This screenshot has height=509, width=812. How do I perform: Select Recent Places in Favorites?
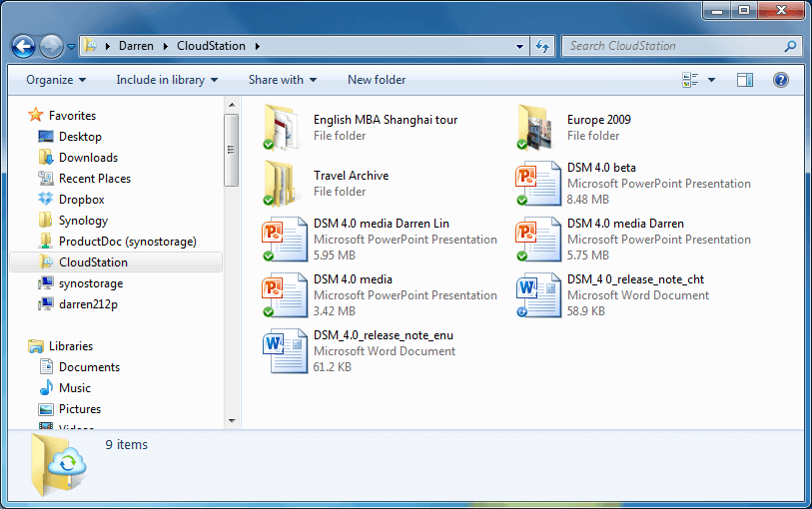pyautogui.click(x=95, y=179)
